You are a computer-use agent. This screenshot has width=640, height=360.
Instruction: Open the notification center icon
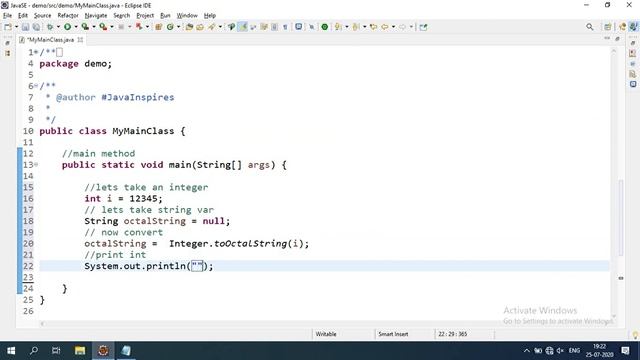click(625, 351)
